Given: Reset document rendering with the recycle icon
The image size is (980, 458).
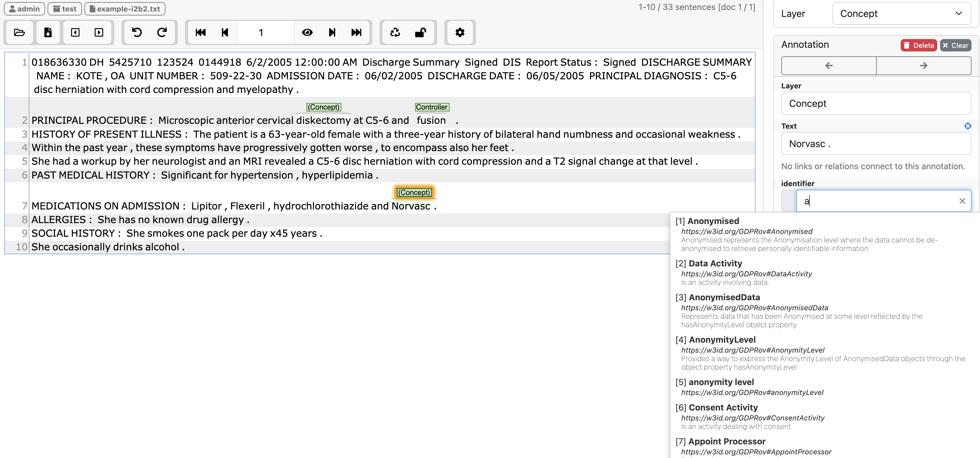Looking at the screenshot, I should [x=395, y=33].
